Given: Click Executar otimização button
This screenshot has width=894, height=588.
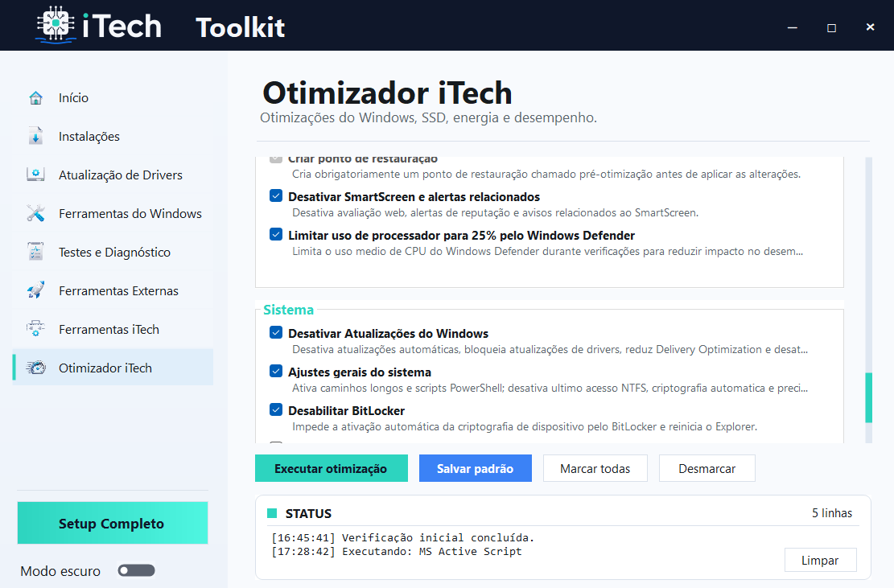Looking at the screenshot, I should click(x=332, y=468).
